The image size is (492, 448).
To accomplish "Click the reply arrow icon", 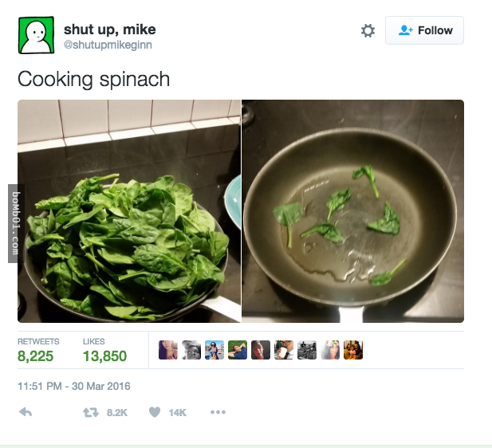I will pos(26,412).
